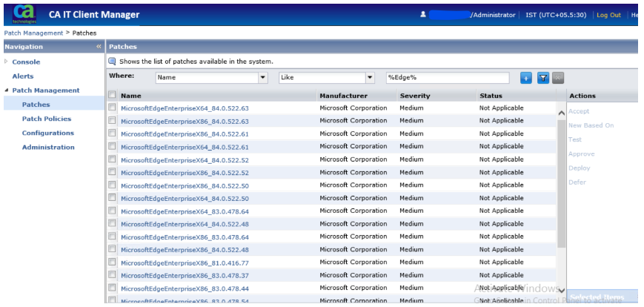The width and height of the screenshot is (644, 307).
Task: Click the info icon beside the patches description
Action: point(113,62)
